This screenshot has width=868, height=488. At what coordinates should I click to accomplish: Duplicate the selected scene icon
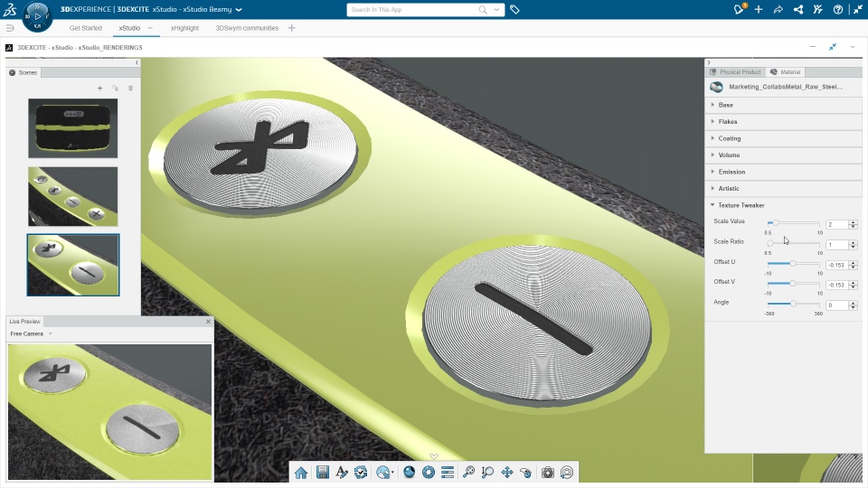pos(115,88)
